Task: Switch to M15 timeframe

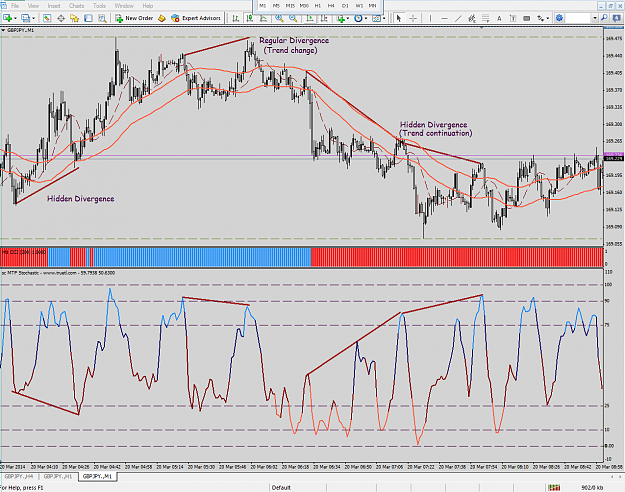Action: pyautogui.click(x=290, y=6)
